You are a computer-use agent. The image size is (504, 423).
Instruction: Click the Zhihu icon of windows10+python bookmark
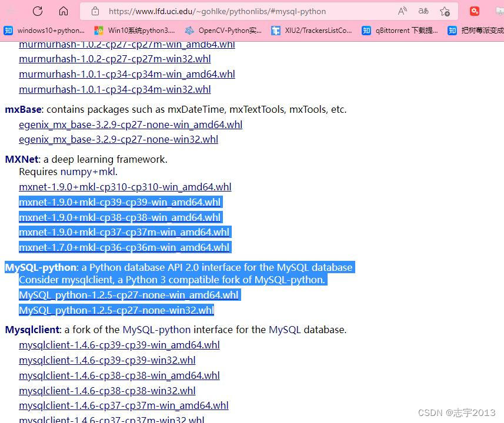[x=8, y=31]
